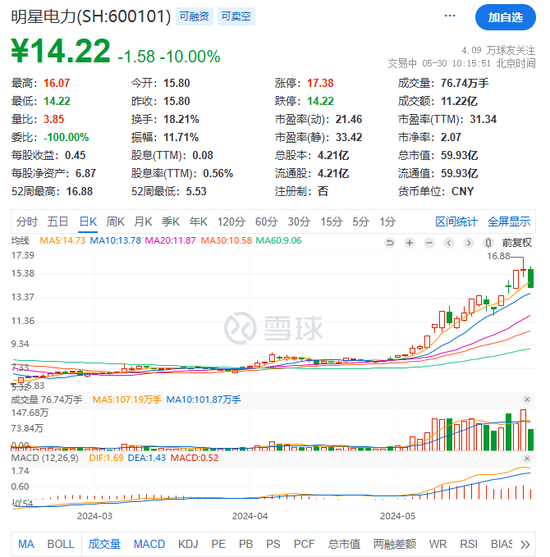Select the 周K chart tab
550x557 pixels.
click(115, 222)
